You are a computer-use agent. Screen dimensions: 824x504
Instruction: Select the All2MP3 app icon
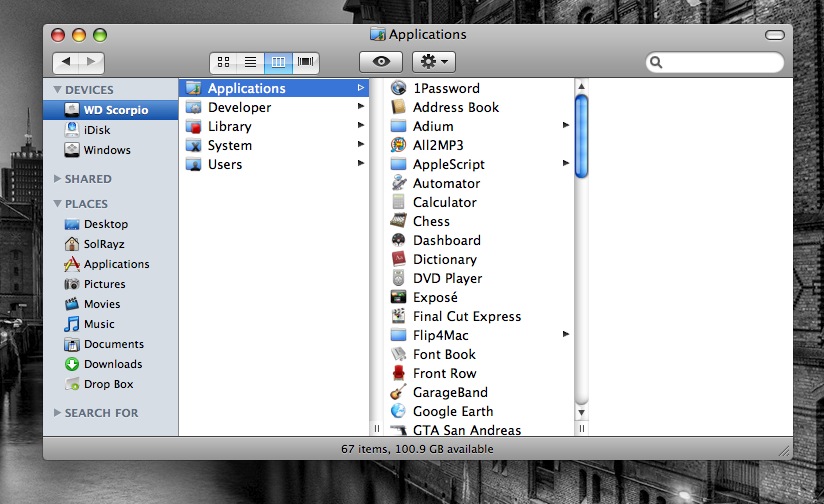click(398, 145)
